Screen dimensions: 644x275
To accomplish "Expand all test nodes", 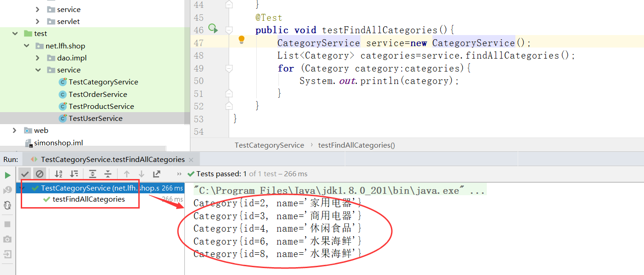I will coord(93,174).
